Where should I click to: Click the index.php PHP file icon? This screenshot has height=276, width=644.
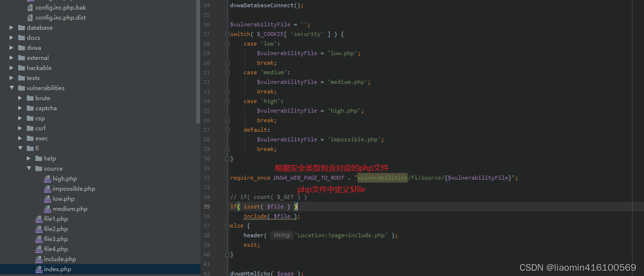[39, 269]
